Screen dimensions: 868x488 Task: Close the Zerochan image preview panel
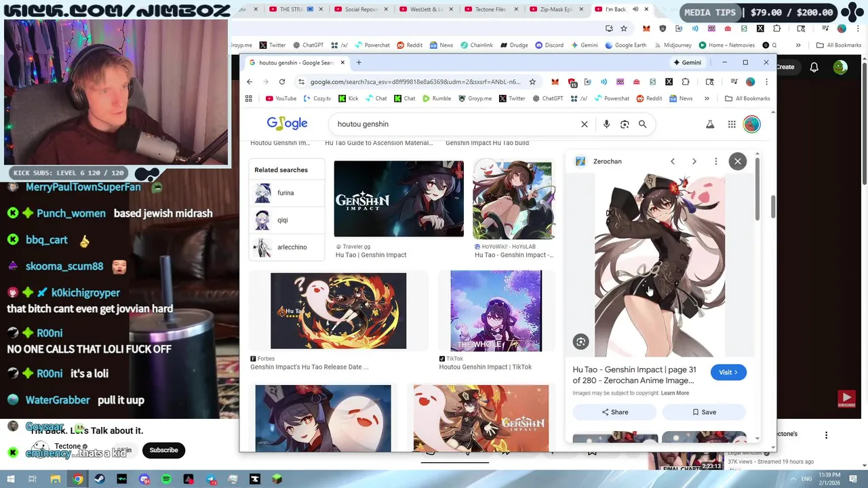coord(738,161)
